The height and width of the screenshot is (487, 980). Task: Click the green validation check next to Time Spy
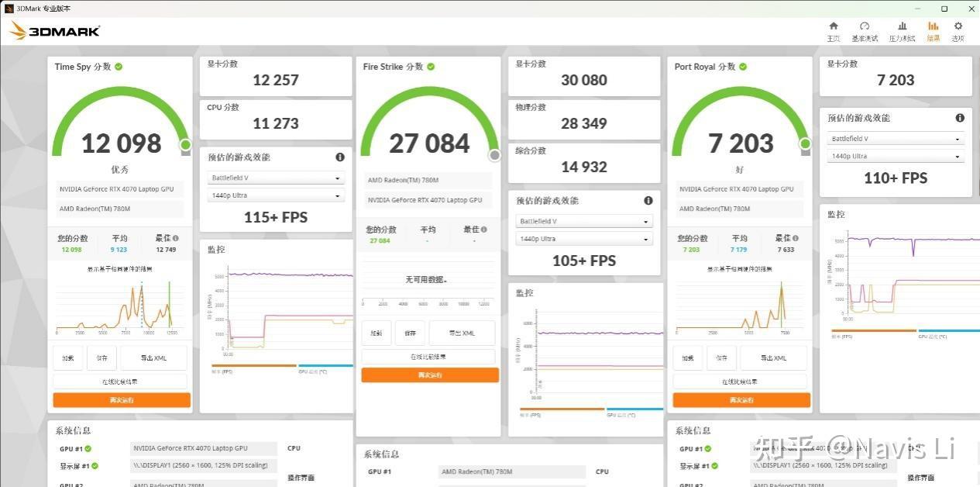(119, 67)
